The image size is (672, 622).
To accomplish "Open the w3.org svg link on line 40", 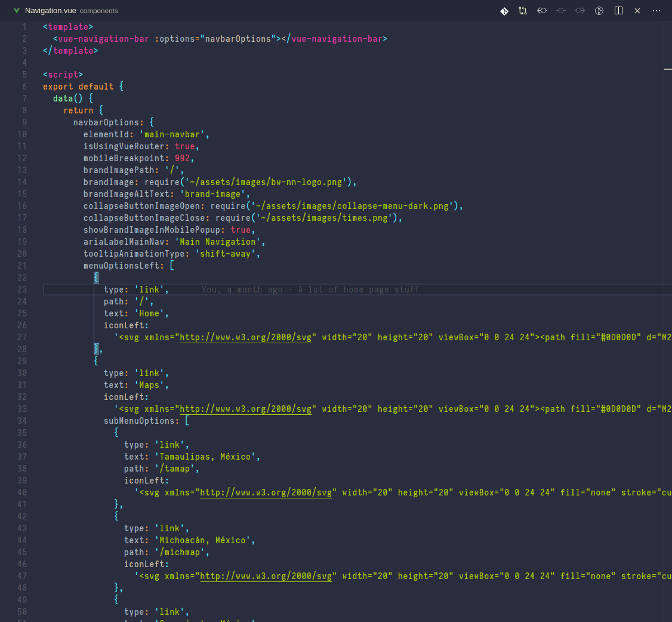I will [266, 492].
